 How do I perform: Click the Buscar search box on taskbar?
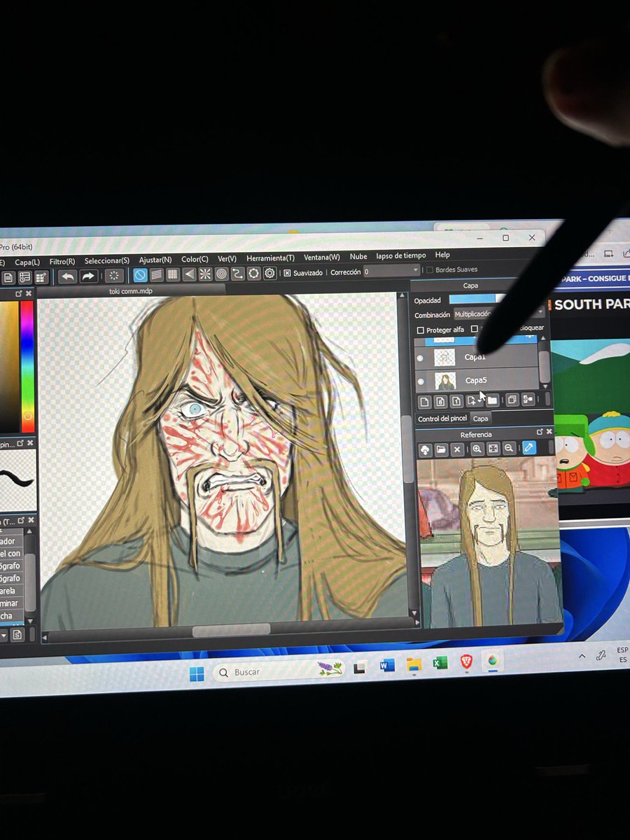[x=281, y=671]
